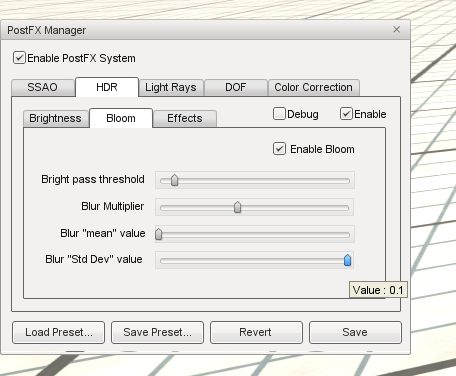
Task: Click the Bright pass threshold label
Action: [x=93, y=179]
